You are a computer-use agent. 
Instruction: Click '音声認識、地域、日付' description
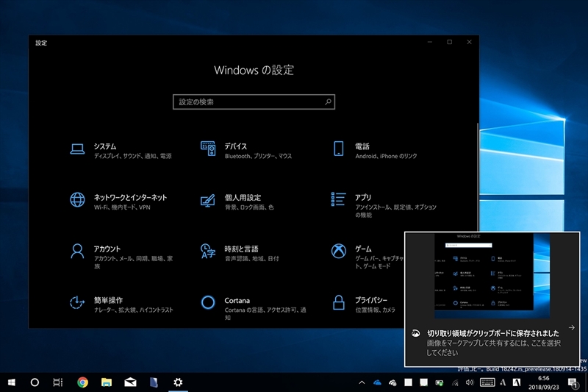(251, 258)
